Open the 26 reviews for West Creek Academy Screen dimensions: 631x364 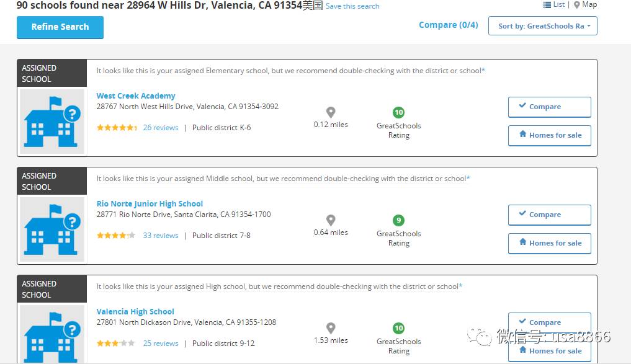pyautogui.click(x=161, y=128)
